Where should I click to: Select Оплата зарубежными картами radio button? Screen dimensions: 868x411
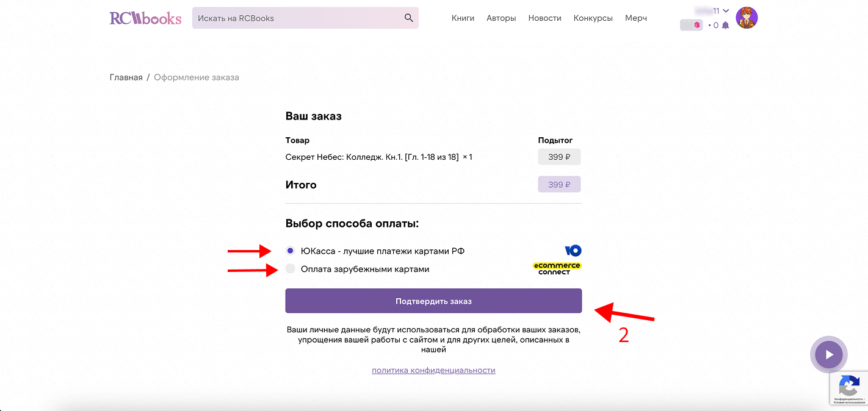[x=291, y=269]
